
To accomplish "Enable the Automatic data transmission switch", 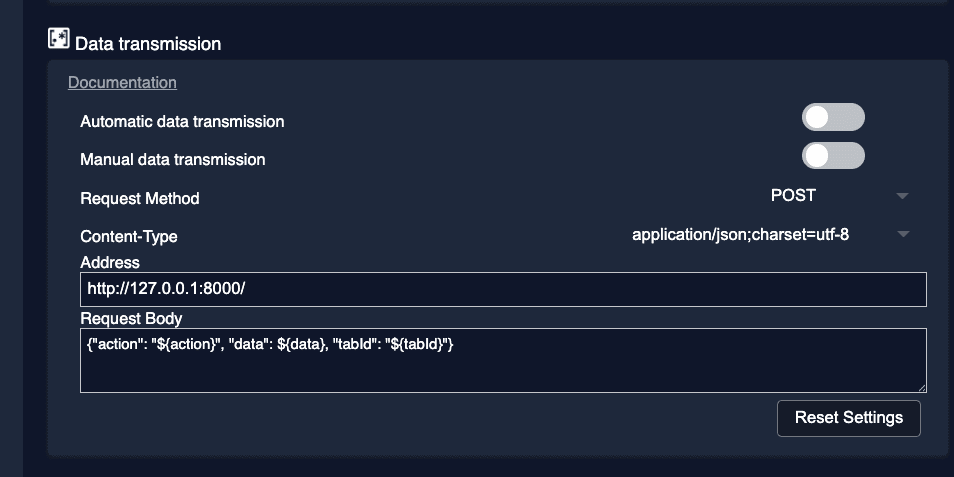I will [832, 118].
